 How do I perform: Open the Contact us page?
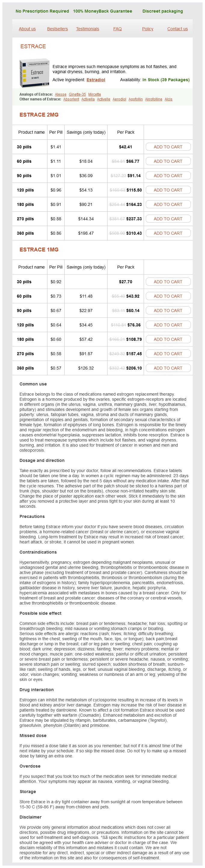tap(177, 29)
